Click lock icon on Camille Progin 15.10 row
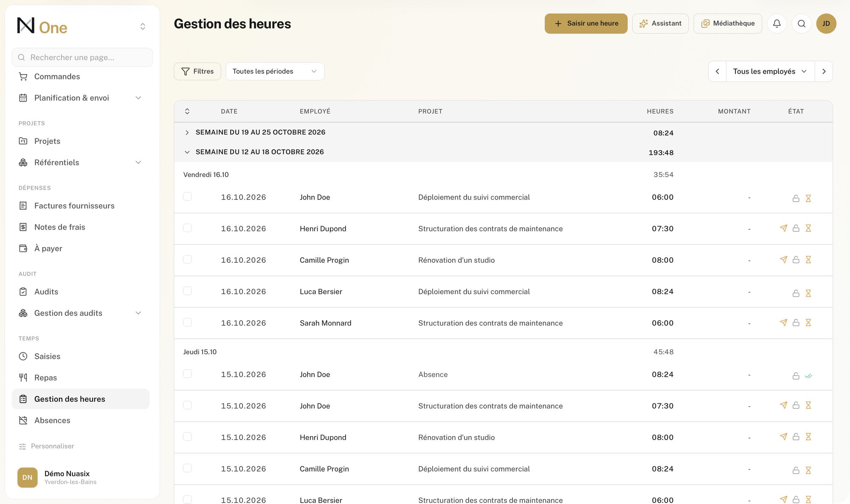The height and width of the screenshot is (504, 850). pos(796,470)
